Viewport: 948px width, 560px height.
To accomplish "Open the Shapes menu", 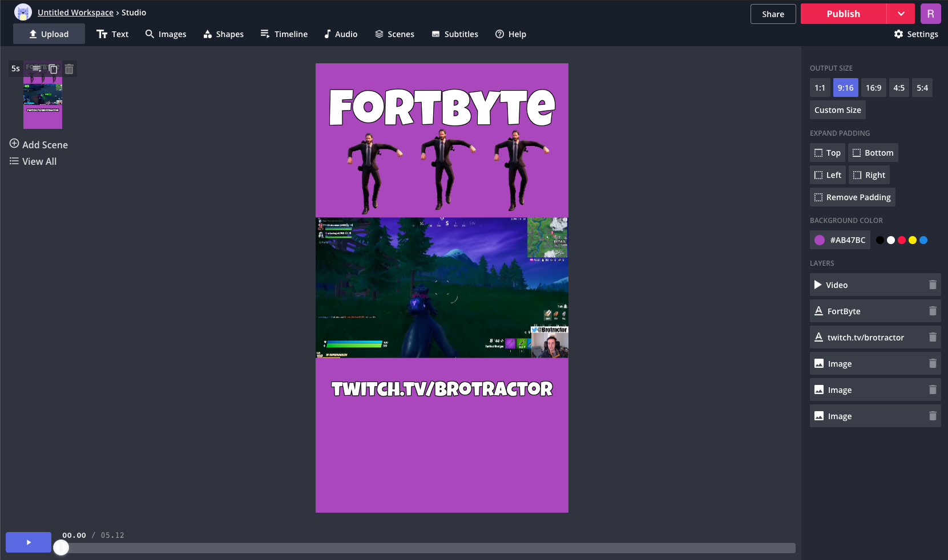I will coord(223,34).
